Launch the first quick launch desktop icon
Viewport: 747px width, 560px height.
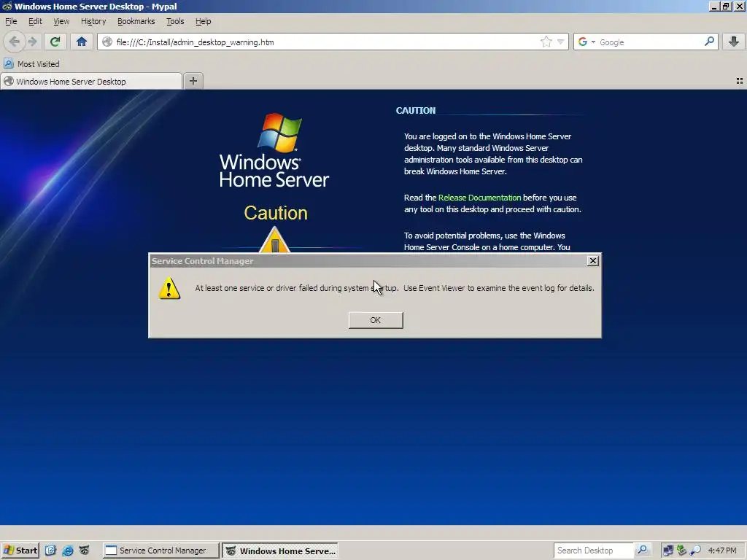point(50,551)
